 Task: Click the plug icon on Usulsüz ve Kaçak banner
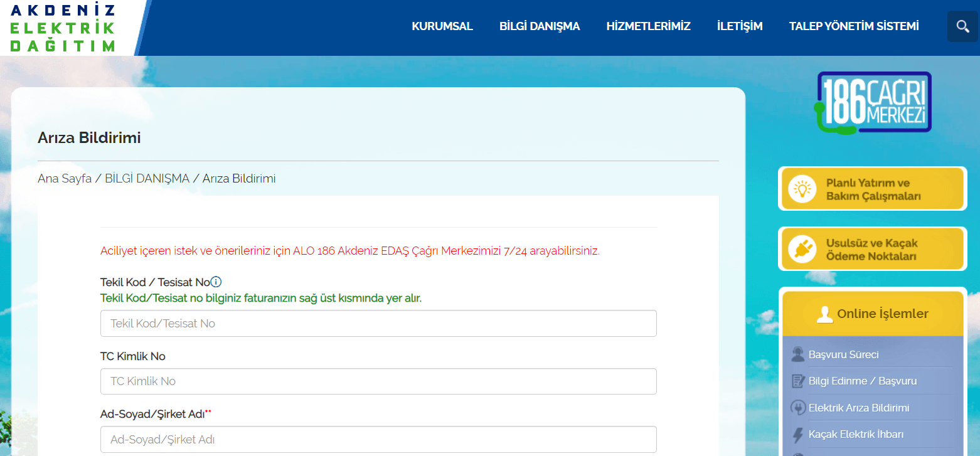[801, 248]
